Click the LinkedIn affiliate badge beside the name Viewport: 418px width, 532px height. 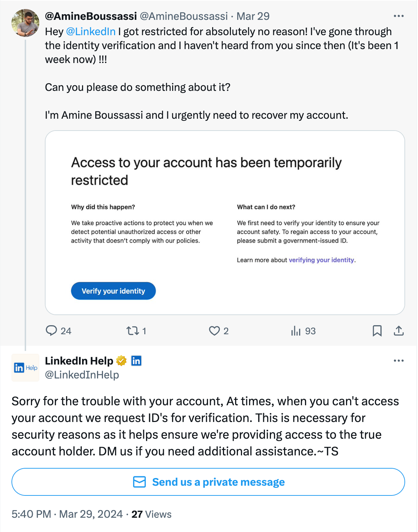pyautogui.click(x=136, y=361)
